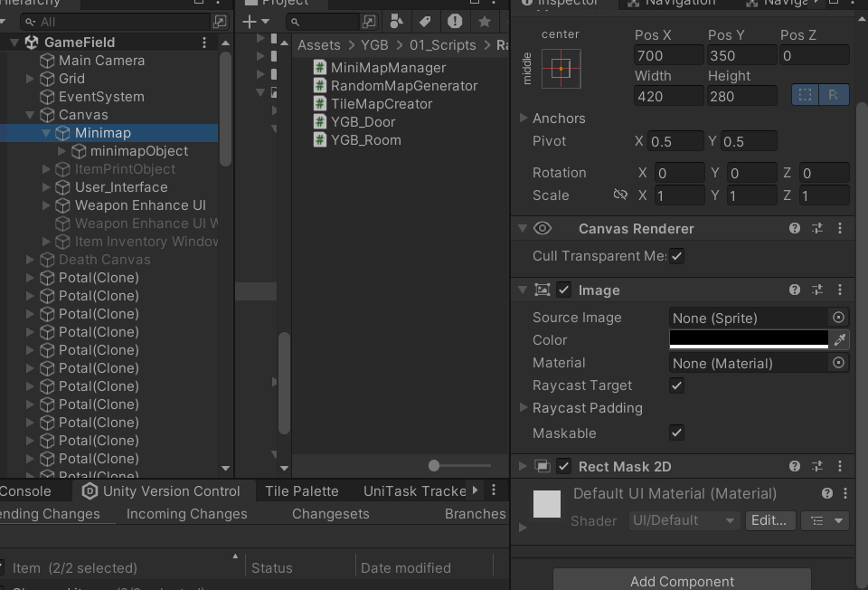The image size is (868, 590).
Task: Switch to the UniTask Tracker tab
Action: tap(415, 491)
